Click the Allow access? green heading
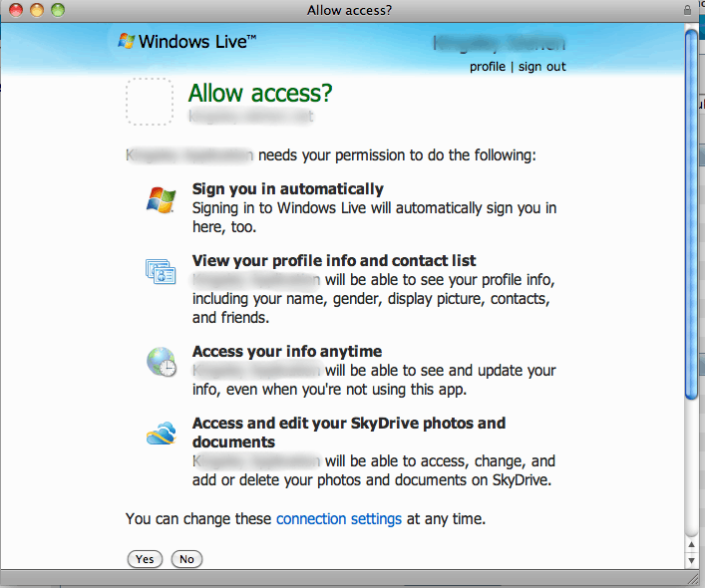The image size is (705, 588). (x=260, y=94)
